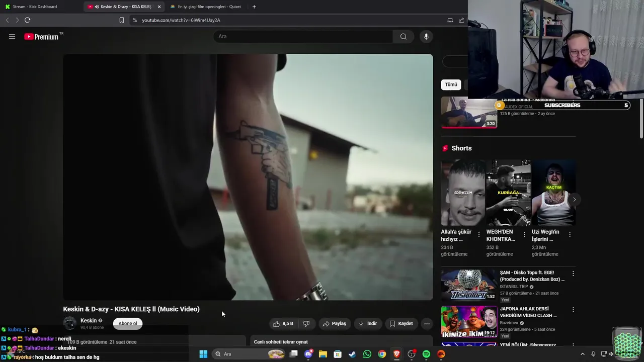Mute audio on Keskin & D-azy tab speaker
The height and width of the screenshot is (362, 644).
pyautogui.click(x=97, y=7)
